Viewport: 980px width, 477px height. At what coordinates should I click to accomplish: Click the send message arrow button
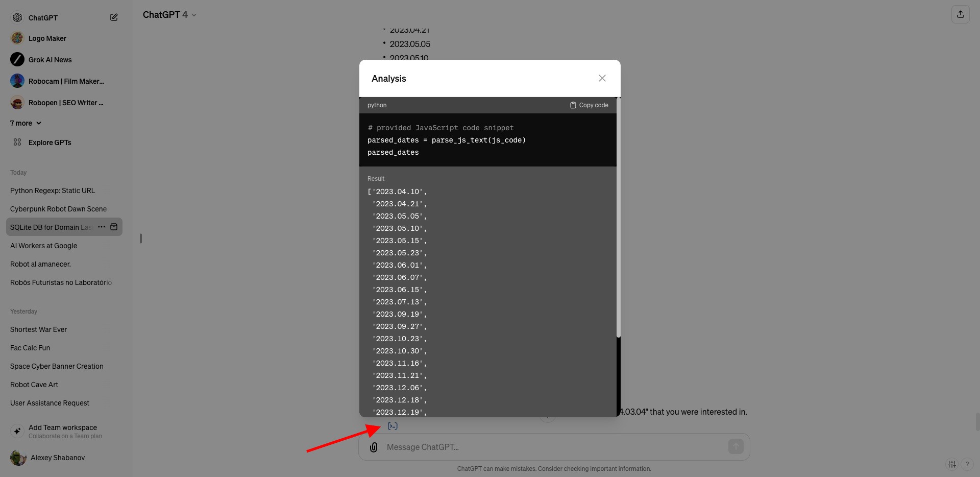coord(736,446)
